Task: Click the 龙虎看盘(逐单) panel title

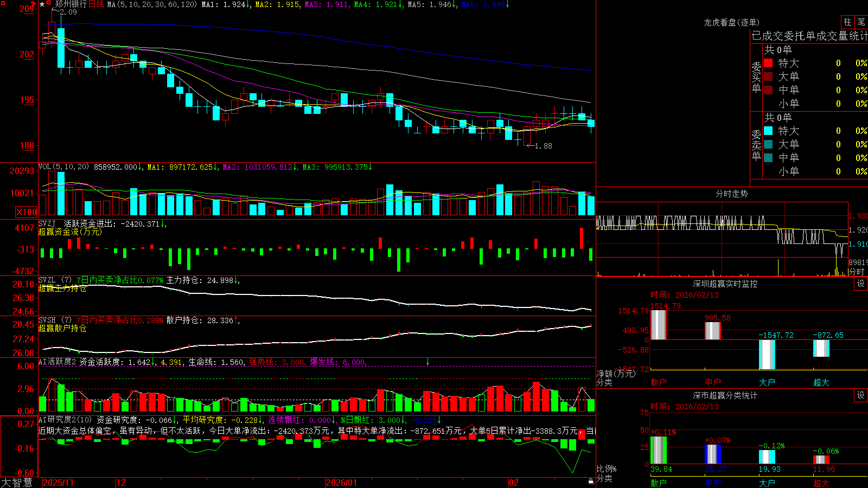Action: 731,22
